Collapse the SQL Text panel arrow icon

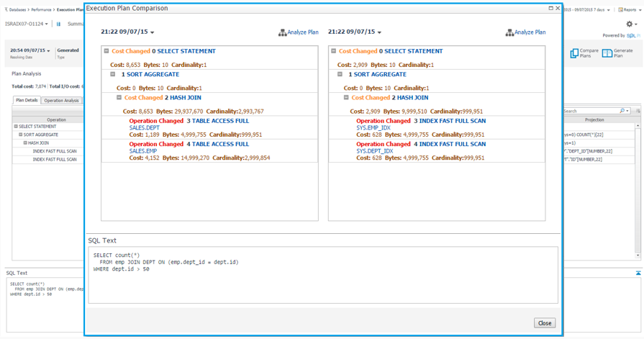(638, 274)
